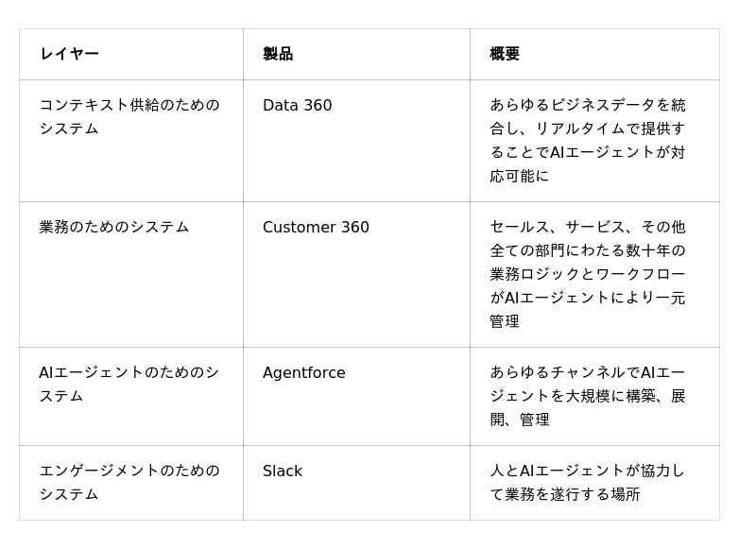The width and height of the screenshot is (756, 549).
Task: Click the phrase 業務を遂行する場所 in Slack overview
Action: pyautogui.click(x=573, y=494)
